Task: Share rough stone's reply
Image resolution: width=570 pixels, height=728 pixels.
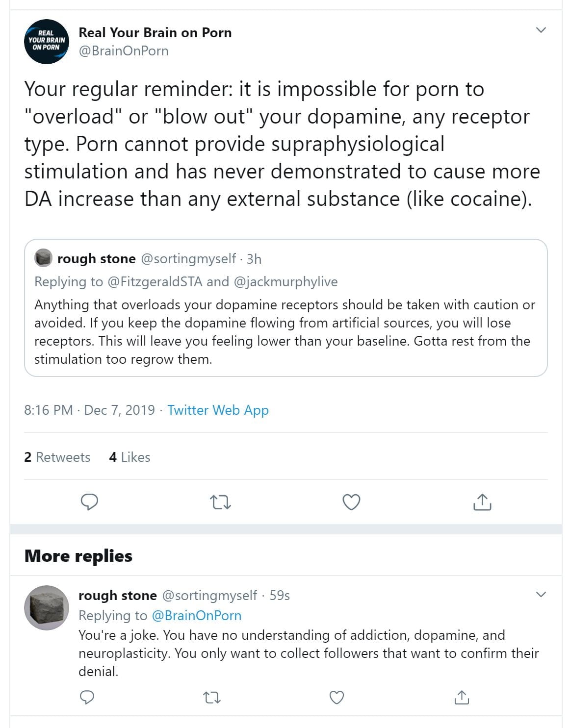Action: 462,697
